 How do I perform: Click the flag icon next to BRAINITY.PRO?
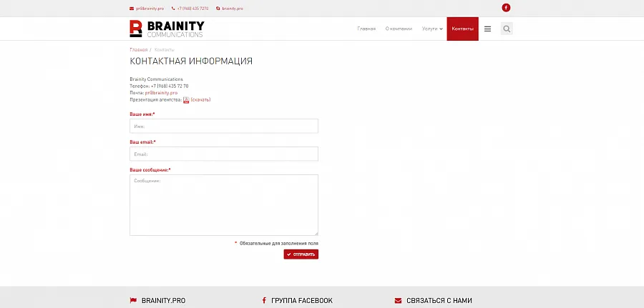[133, 301]
